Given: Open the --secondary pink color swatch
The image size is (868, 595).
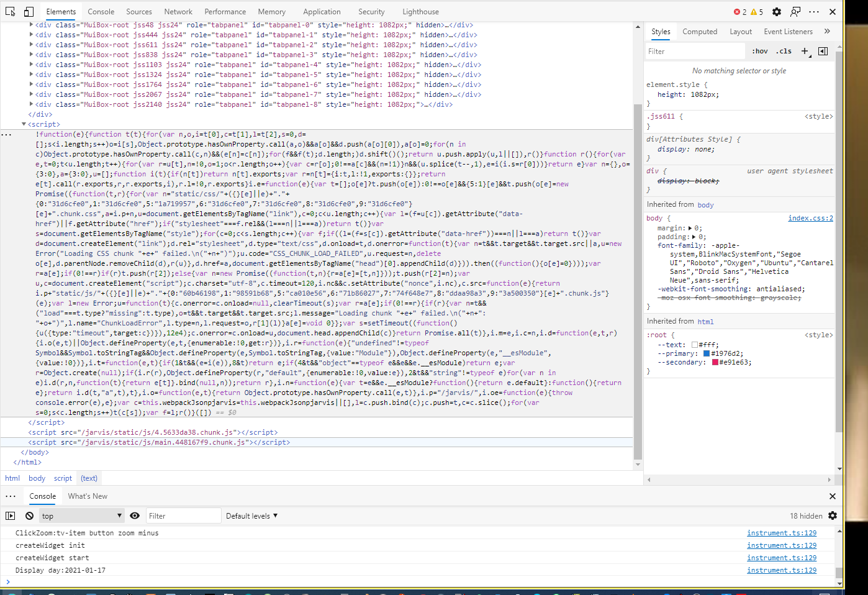Looking at the screenshot, I should tap(715, 363).
